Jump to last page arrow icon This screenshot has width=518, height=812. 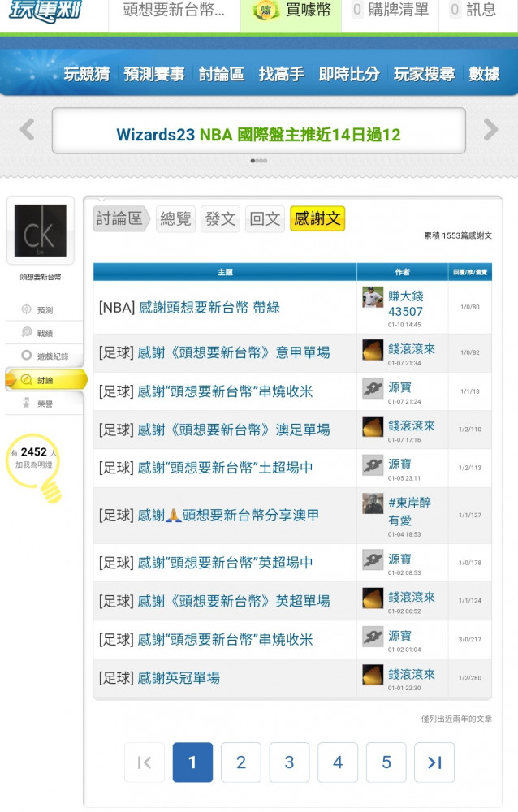coord(434,762)
